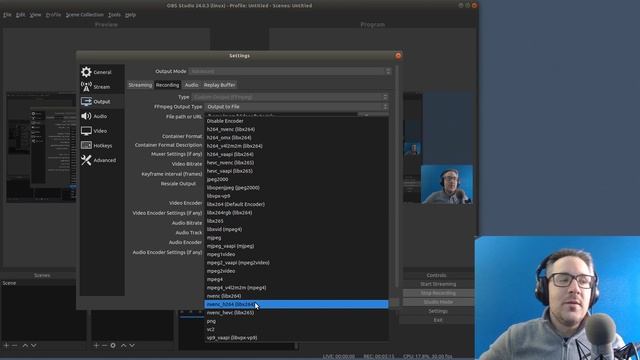
Task: Open Hotkeys settings via the keyboard icon
Action: 86,145
